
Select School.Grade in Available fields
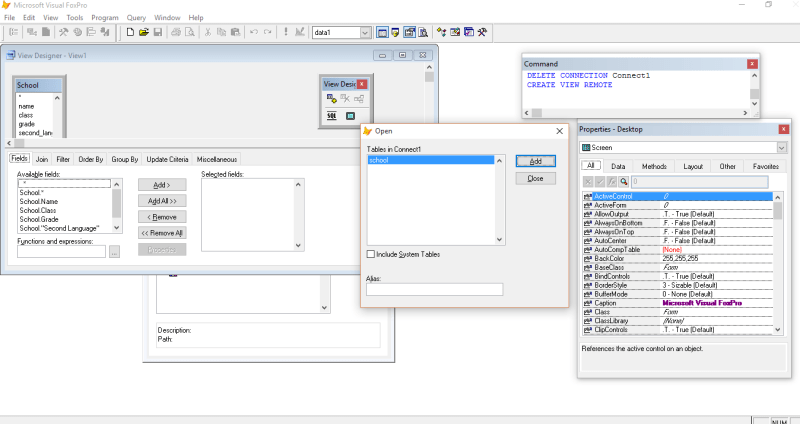(x=39, y=219)
